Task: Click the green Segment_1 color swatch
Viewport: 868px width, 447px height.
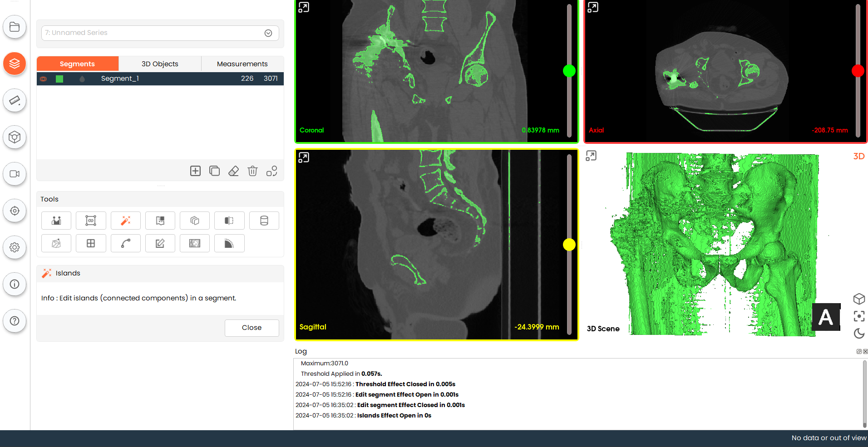Action: click(59, 79)
